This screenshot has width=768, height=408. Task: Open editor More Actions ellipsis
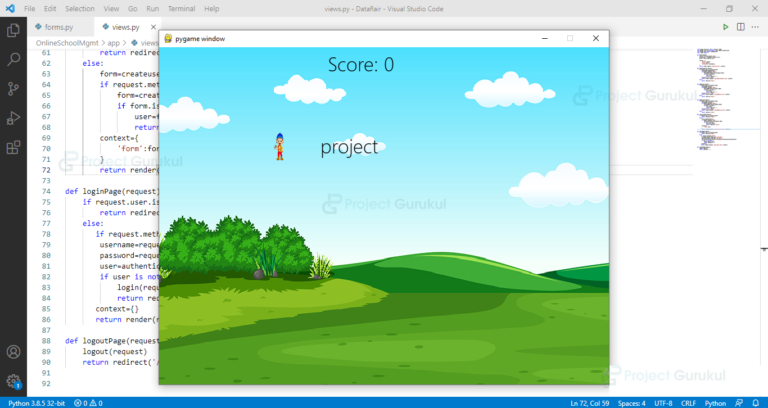755,27
